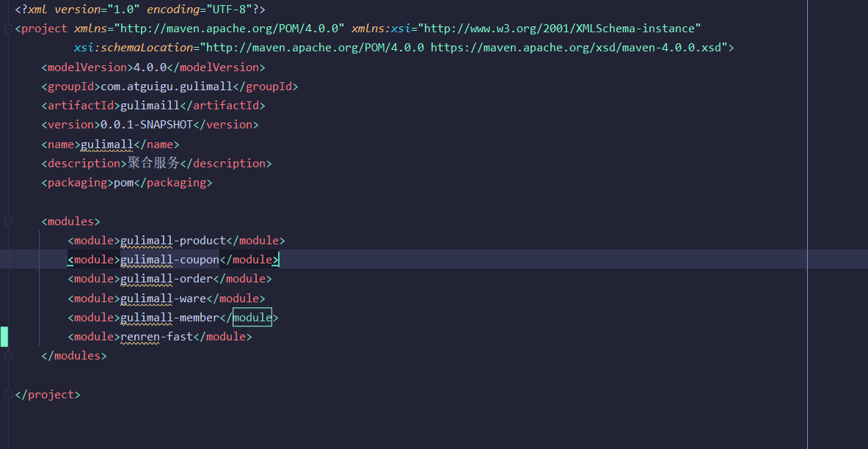Image resolution: width=868 pixels, height=449 pixels.
Task: Click the xmlns POM/4.0.0 namespace URL
Action: click(230, 29)
